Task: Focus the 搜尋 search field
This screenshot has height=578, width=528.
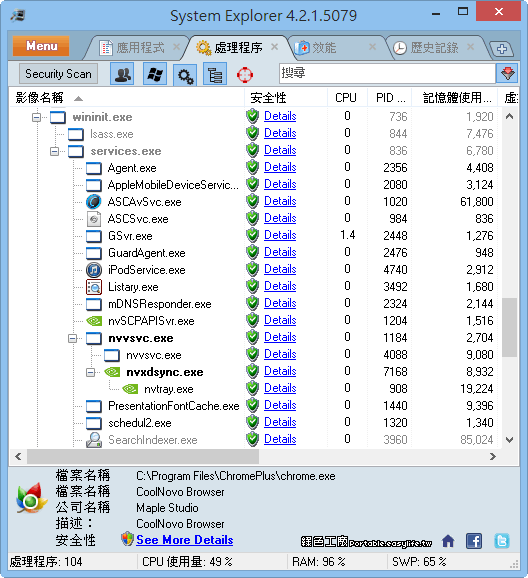Action: tap(387, 73)
